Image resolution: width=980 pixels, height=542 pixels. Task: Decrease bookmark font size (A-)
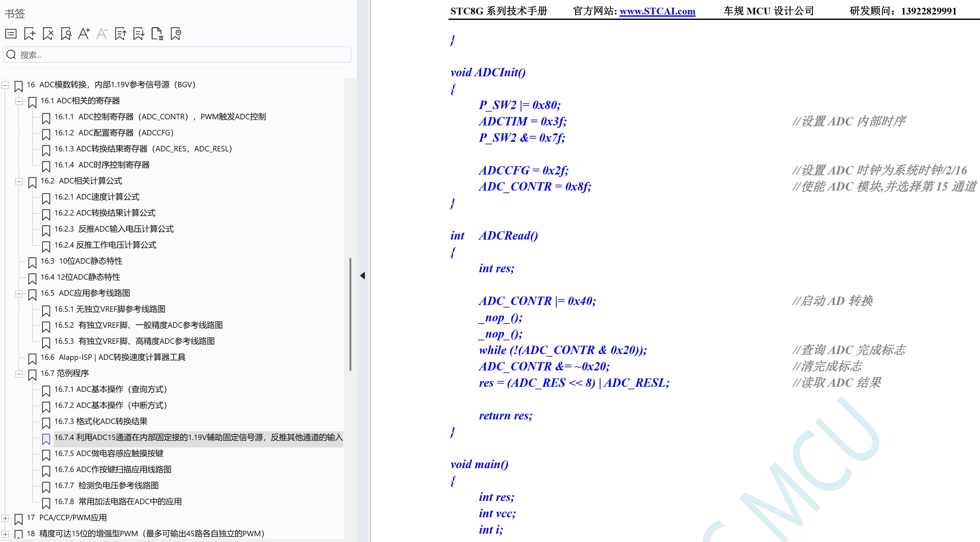[x=102, y=34]
